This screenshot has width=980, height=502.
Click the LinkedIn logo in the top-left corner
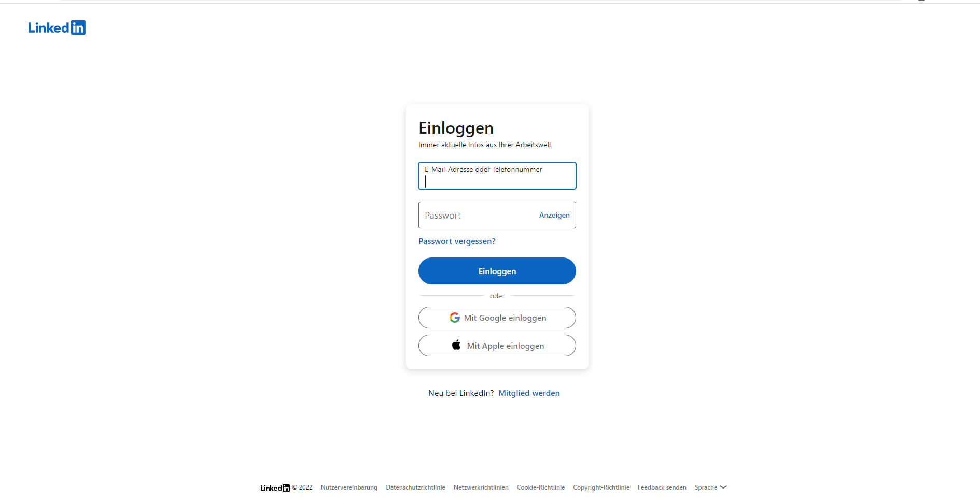click(57, 27)
